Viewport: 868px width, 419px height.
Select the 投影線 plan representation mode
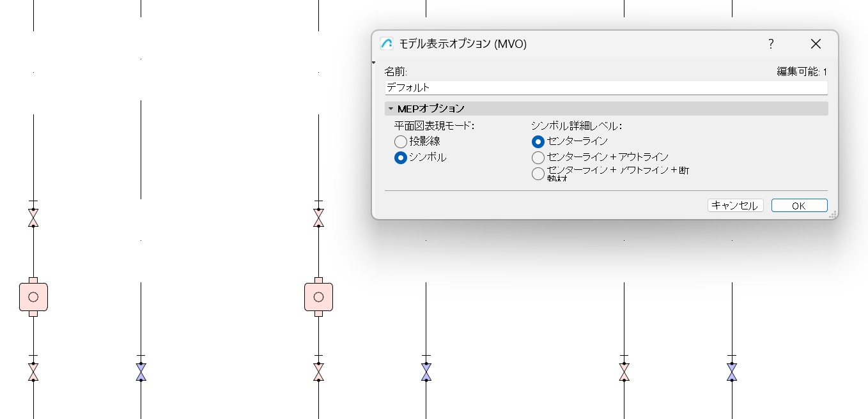401,142
